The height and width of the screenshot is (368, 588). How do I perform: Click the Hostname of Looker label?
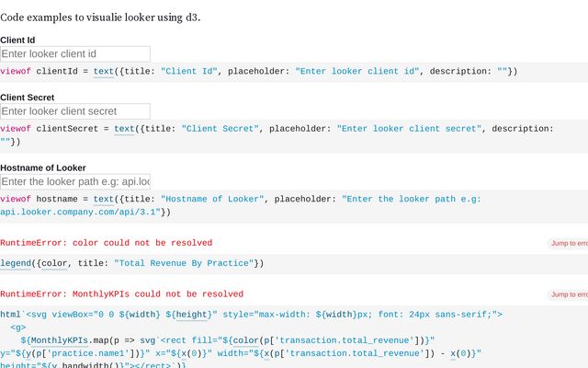(43, 167)
